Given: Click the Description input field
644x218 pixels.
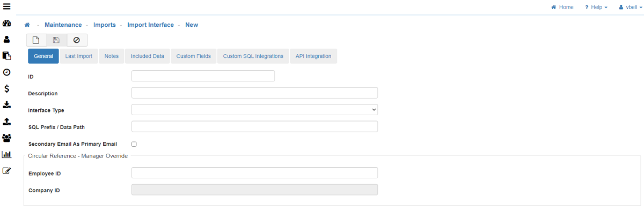Looking at the screenshot, I should (x=254, y=93).
